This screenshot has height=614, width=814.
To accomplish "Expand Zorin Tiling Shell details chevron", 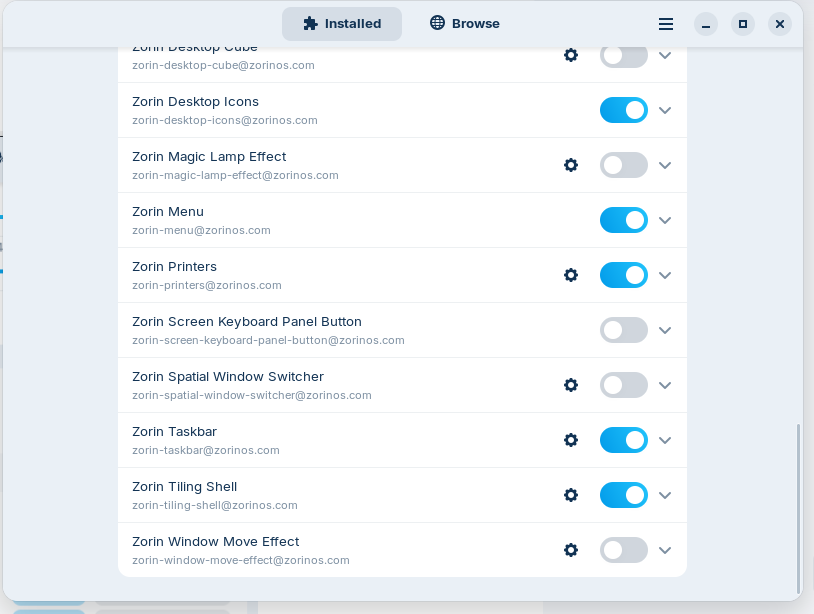I will click(x=665, y=495).
